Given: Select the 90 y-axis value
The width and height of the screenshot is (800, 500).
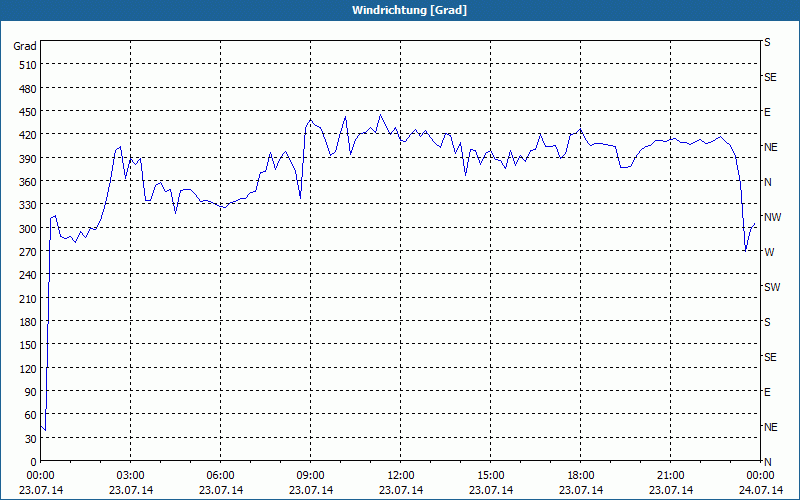Looking at the screenshot, I should [31, 392].
